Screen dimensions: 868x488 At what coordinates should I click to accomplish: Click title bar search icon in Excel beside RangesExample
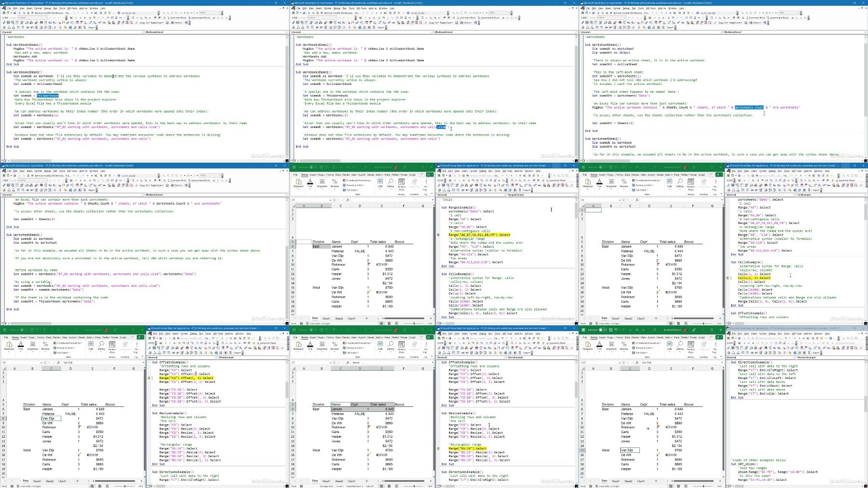(x=365, y=167)
